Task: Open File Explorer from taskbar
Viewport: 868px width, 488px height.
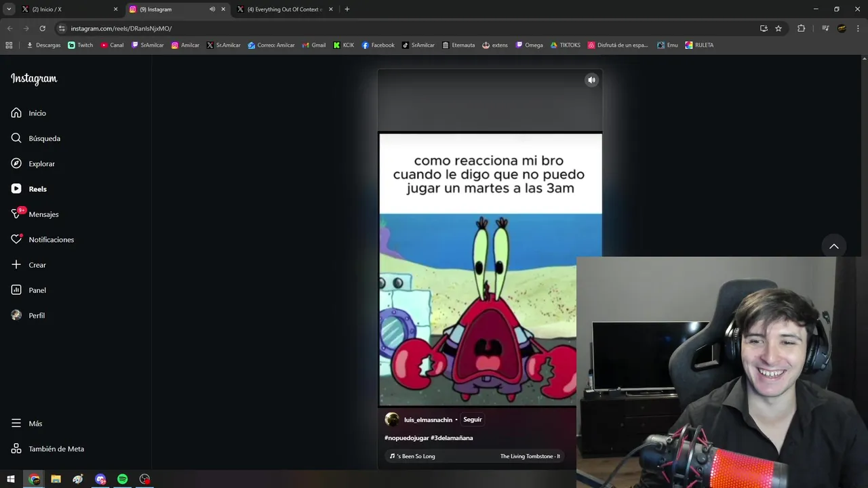Action: pos(56,479)
